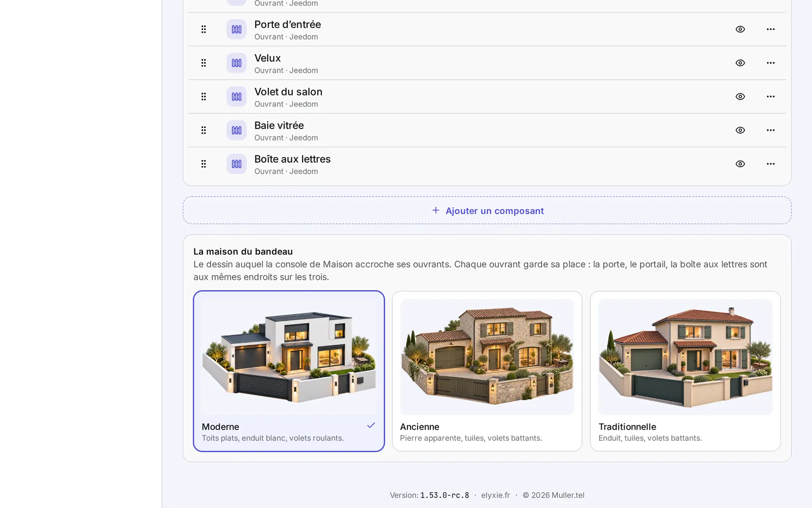Image resolution: width=812 pixels, height=508 pixels.
Task: Click the drag handle for Volet du salon
Action: [204, 97]
